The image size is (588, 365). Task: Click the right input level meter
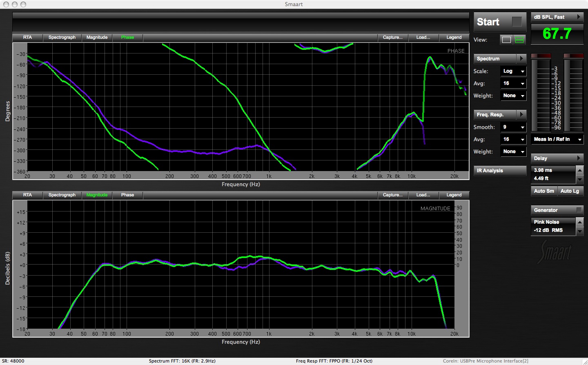(x=573, y=95)
